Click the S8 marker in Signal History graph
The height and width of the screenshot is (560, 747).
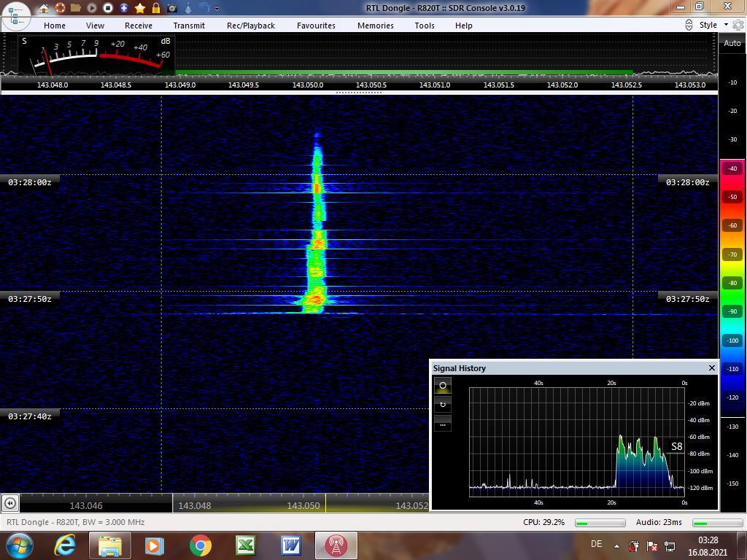(676, 447)
